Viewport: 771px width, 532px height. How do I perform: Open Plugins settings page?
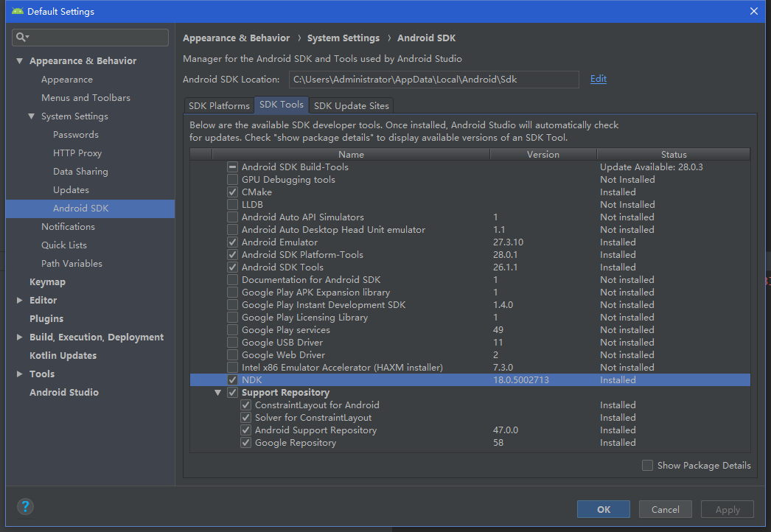(x=46, y=319)
